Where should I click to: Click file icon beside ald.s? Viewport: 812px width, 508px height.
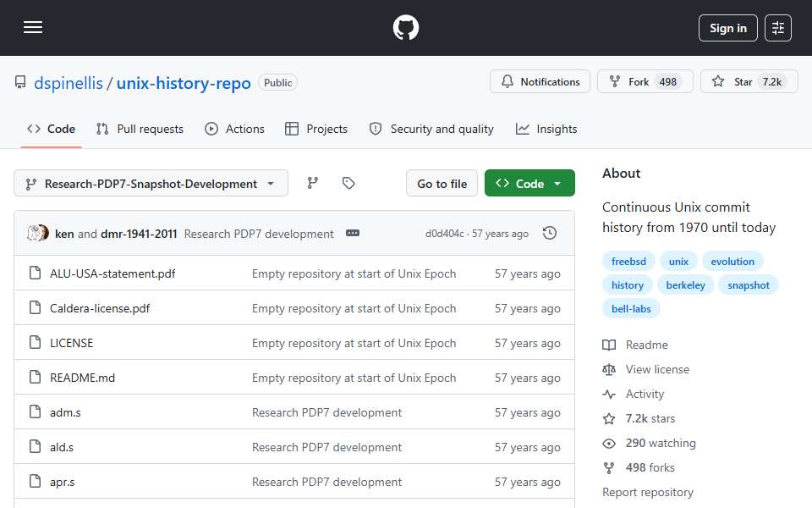(x=36, y=446)
